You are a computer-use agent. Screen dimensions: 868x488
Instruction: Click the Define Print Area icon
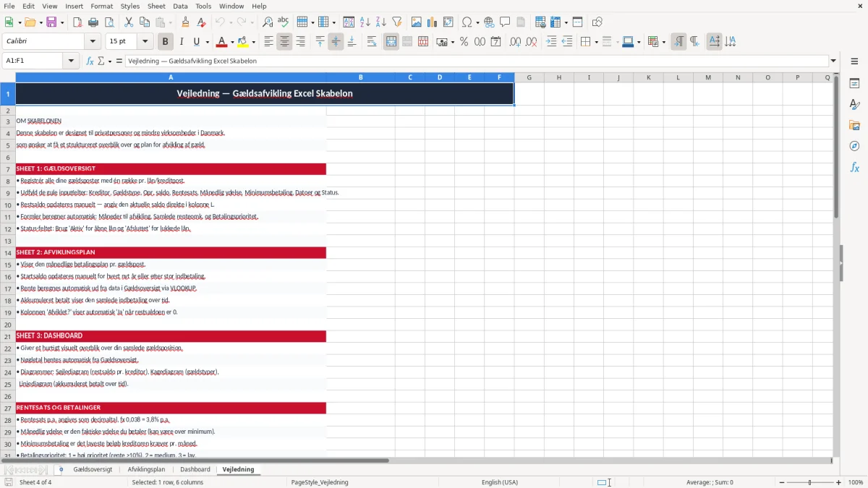tap(540, 22)
